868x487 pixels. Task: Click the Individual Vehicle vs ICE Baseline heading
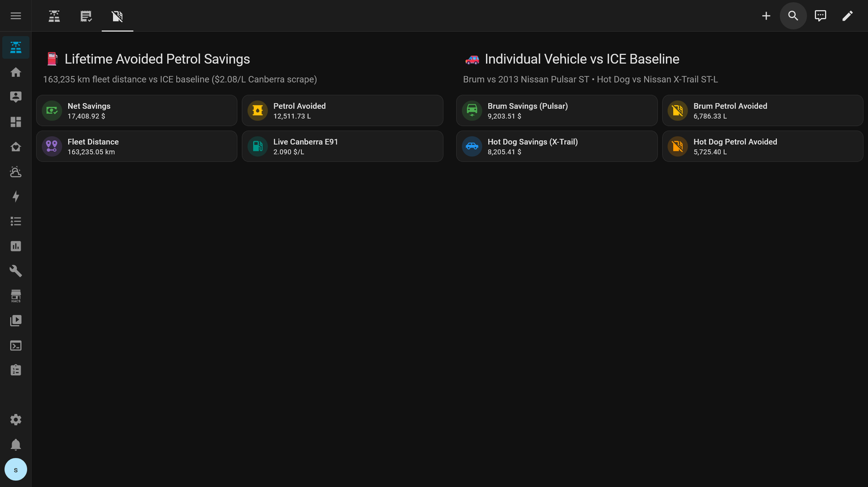582,59
